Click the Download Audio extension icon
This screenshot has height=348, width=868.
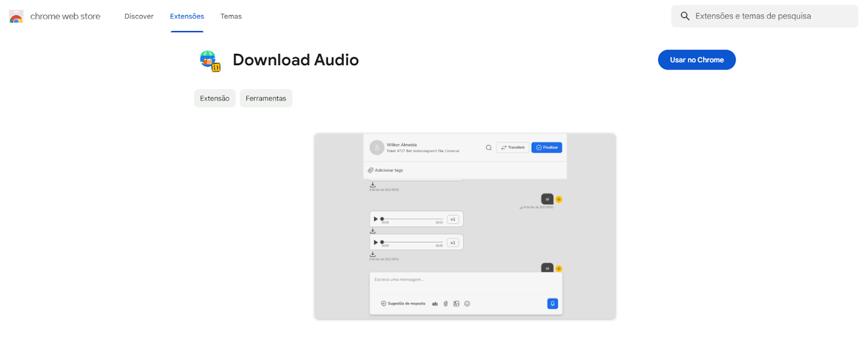pyautogui.click(x=209, y=60)
